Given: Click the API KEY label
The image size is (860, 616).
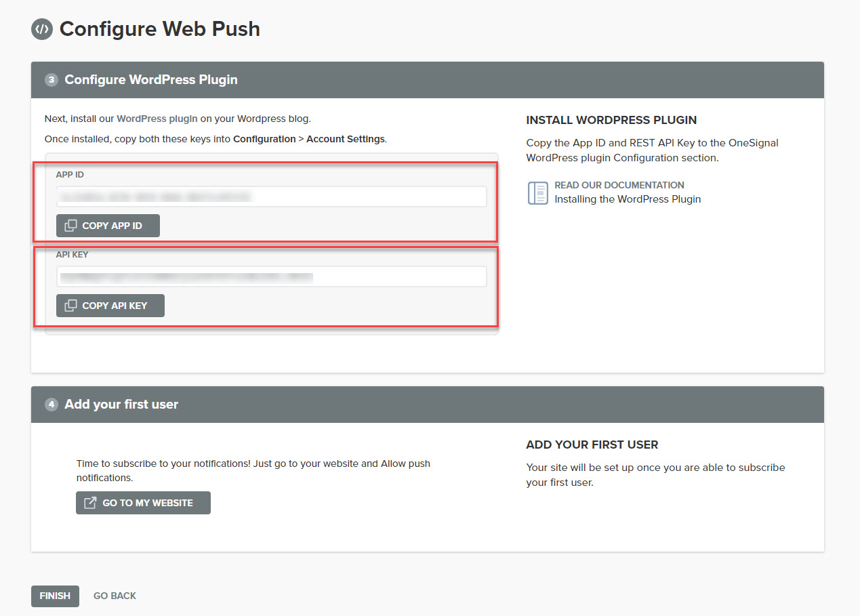Looking at the screenshot, I should [72, 255].
